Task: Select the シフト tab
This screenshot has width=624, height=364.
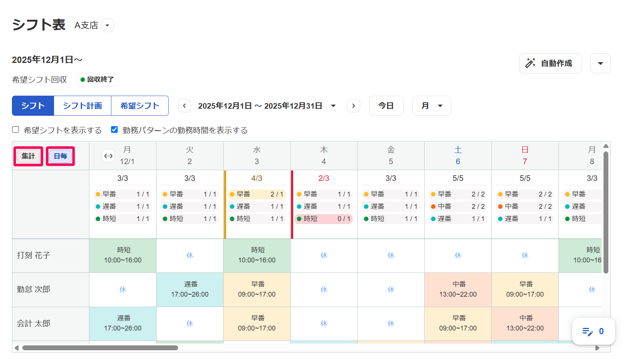Action: (x=33, y=106)
